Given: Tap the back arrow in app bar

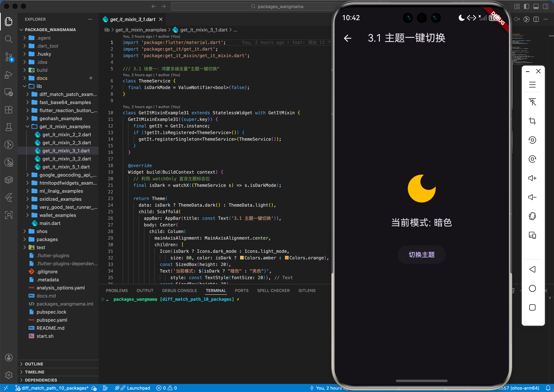Looking at the screenshot, I should [x=348, y=38].
